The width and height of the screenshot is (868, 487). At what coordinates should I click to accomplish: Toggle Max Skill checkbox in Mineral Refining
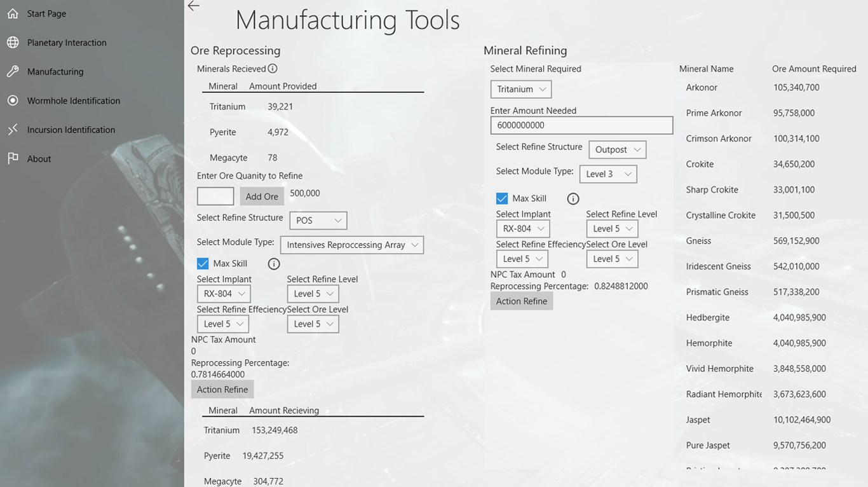(x=502, y=198)
